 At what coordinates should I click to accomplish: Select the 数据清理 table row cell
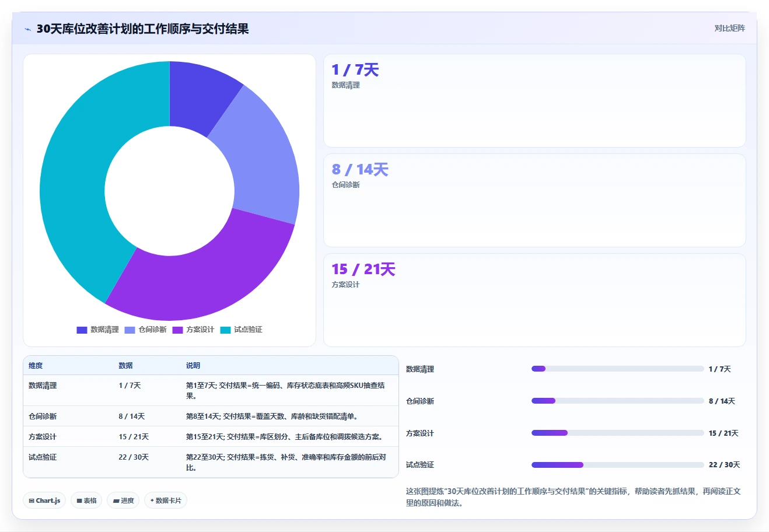(43, 386)
